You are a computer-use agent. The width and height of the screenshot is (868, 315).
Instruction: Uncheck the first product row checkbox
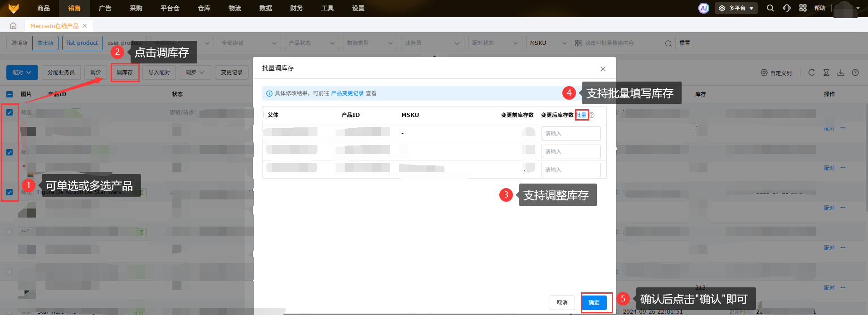click(10, 112)
